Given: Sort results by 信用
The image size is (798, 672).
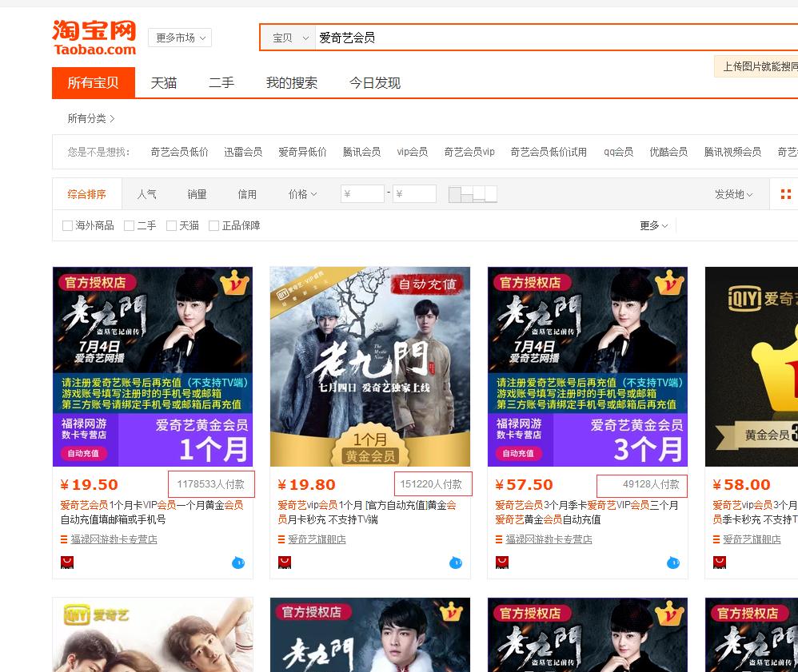Looking at the screenshot, I should pyautogui.click(x=247, y=194).
